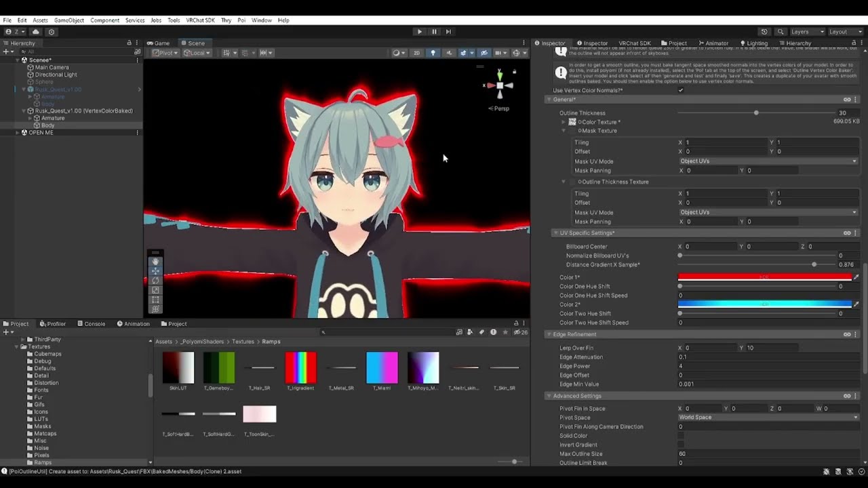Collapse the Textures folder in Project tree
868x488 pixels.
pos(16,346)
